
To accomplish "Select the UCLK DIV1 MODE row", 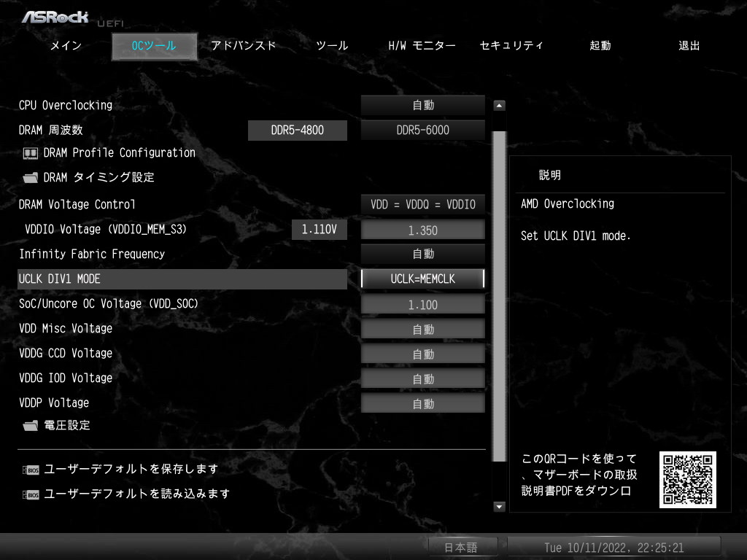I will (182, 279).
